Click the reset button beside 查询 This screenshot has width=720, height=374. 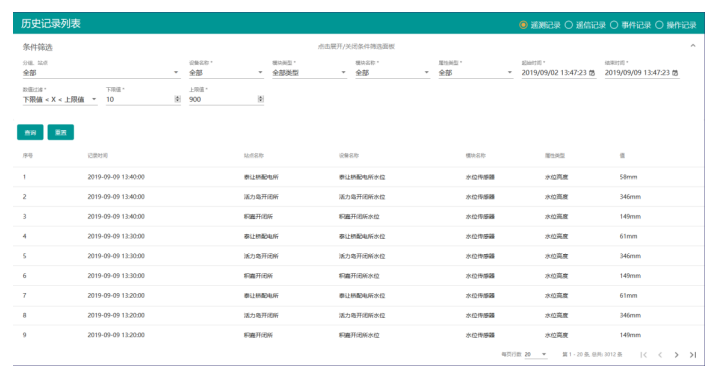point(61,132)
